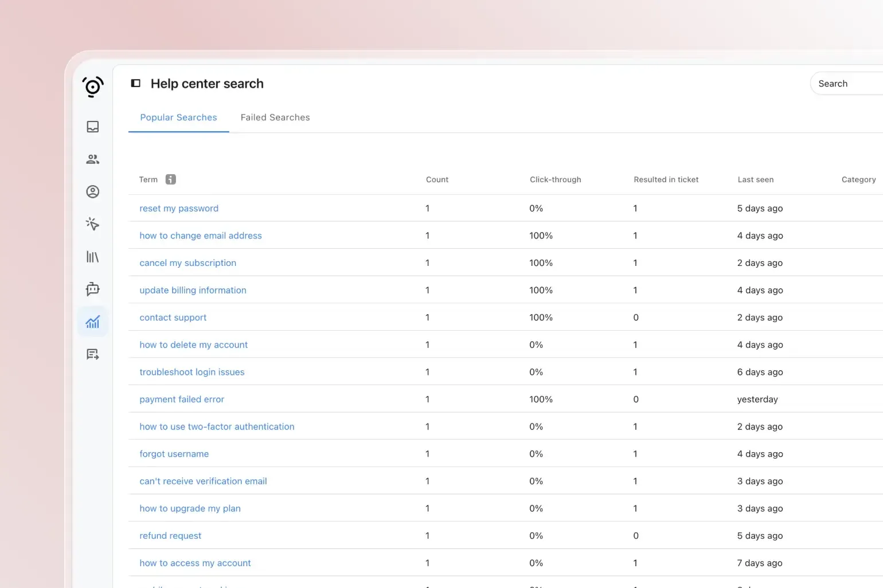883x588 pixels.
Task: Open the library books icon
Action: [93, 257]
